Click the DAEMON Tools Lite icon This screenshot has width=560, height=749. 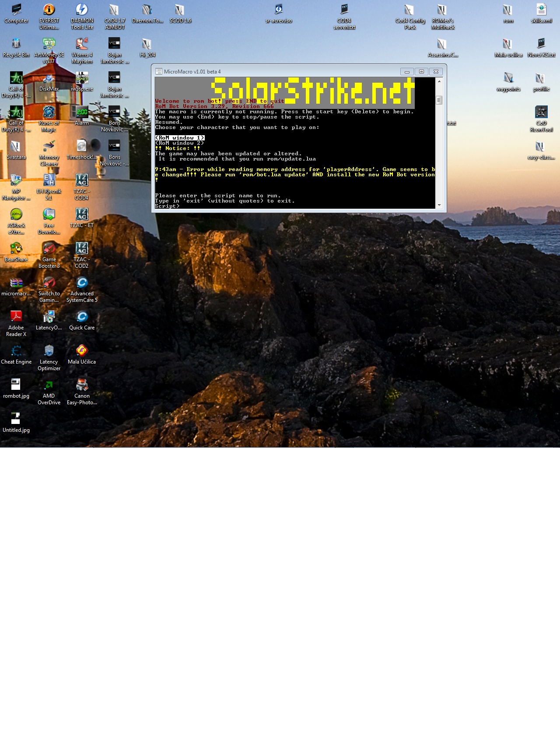coord(82,10)
